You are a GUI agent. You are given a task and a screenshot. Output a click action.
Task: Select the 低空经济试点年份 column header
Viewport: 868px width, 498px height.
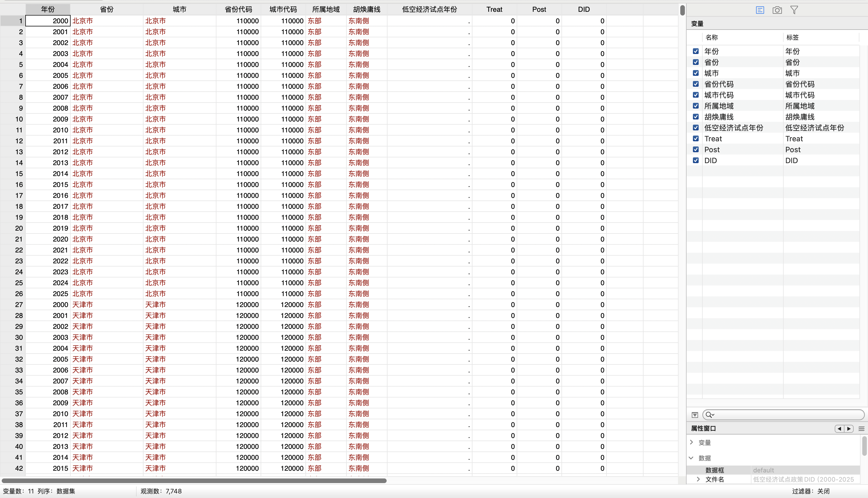429,9
